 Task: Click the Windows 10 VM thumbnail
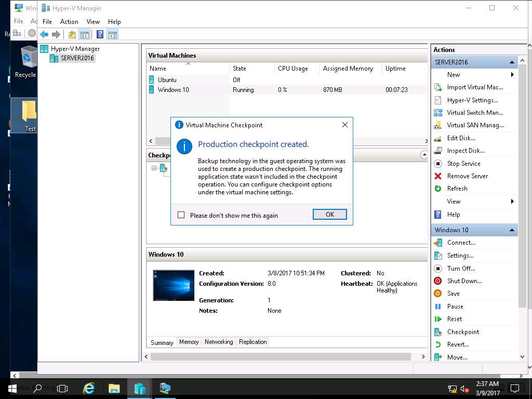tap(174, 285)
